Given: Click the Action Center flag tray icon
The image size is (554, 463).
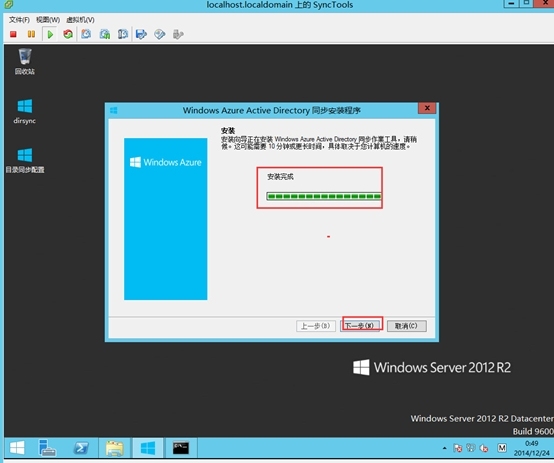Looking at the screenshot, I should coord(458,448).
